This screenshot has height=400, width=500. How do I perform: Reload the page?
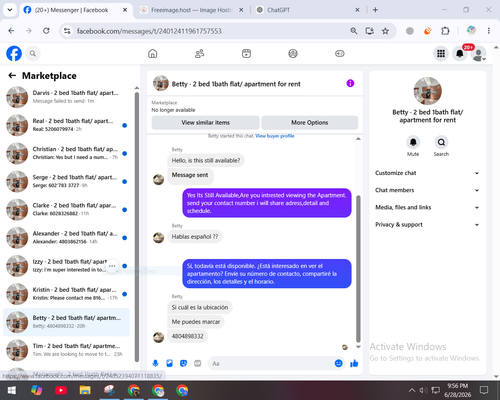point(46,31)
